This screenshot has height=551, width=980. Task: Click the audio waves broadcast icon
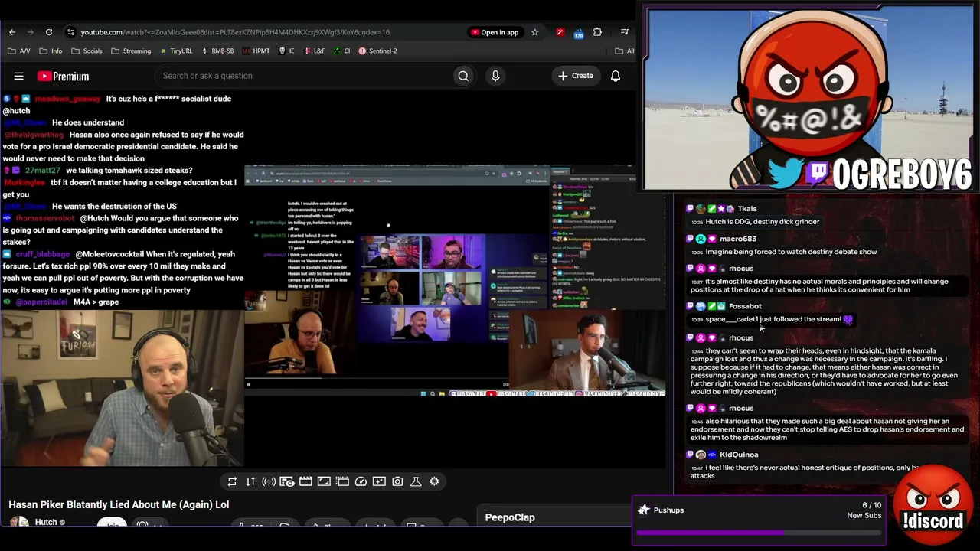click(269, 481)
